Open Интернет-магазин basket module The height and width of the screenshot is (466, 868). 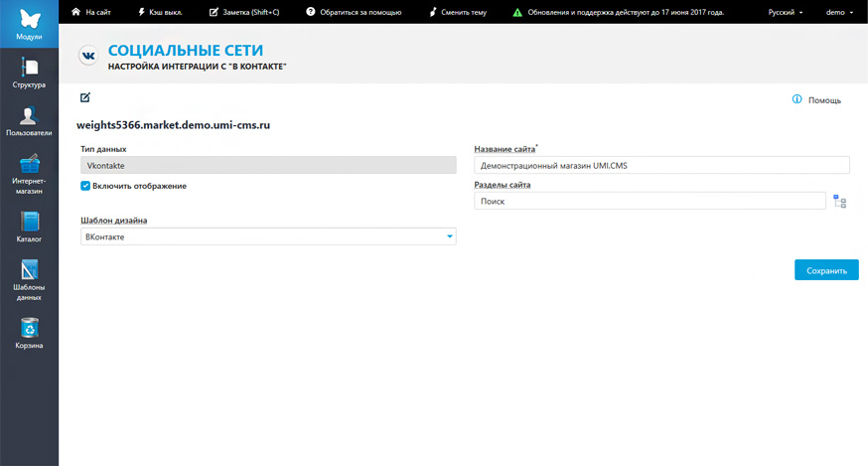pos(29,174)
